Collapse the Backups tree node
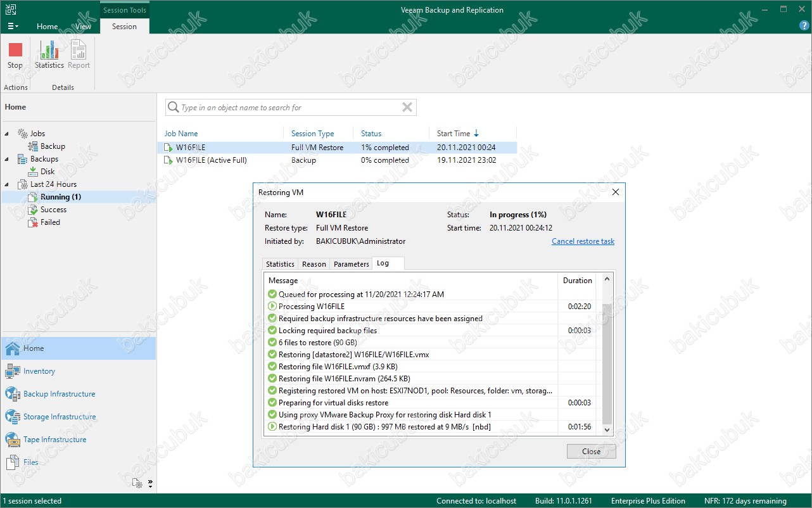The image size is (812, 508). tap(7, 159)
